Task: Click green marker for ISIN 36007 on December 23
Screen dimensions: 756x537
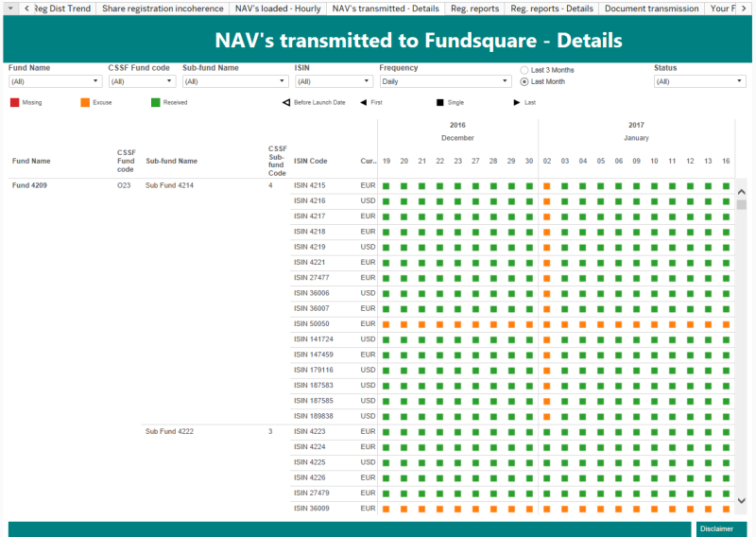Action: coord(457,309)
